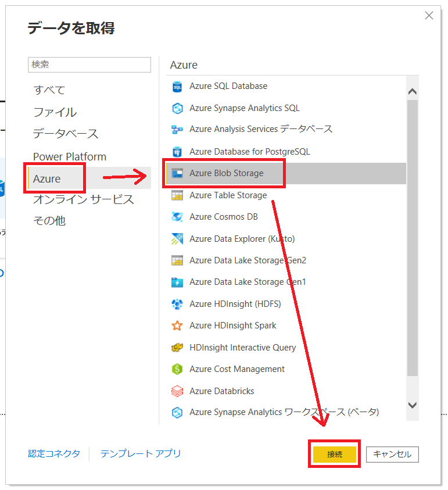The image size is (448, 490).
Task: Click the connector list scrollbar thumb
Action: (413, 238)
